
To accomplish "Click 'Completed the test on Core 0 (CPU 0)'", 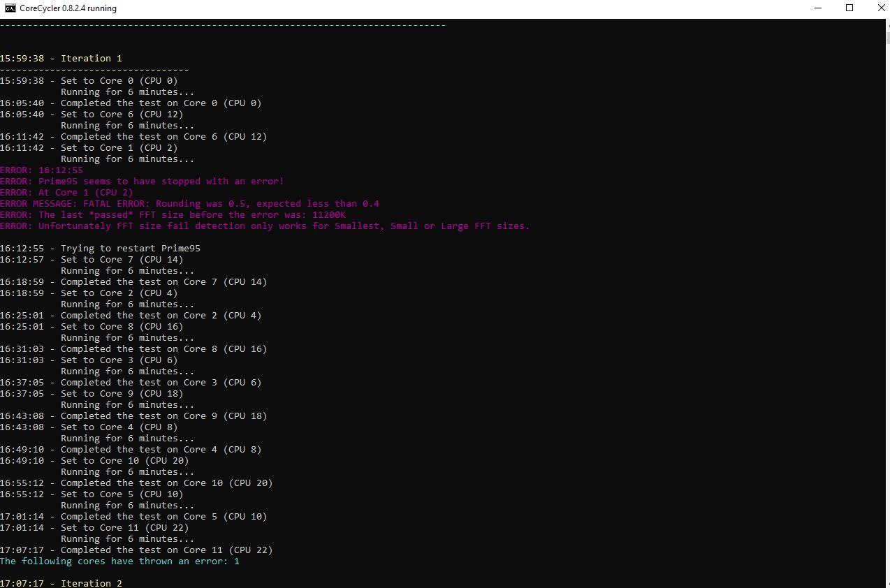I will pyautogui.click(x=161, y=103).
